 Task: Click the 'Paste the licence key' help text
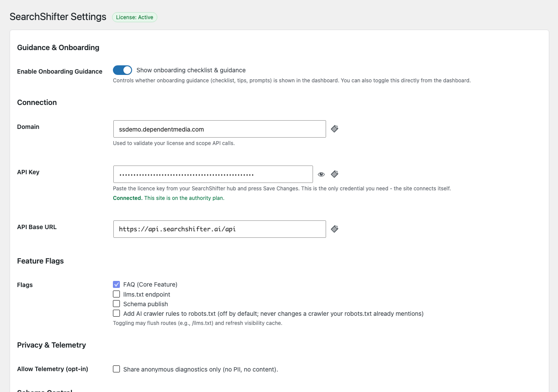pos(282,189)
